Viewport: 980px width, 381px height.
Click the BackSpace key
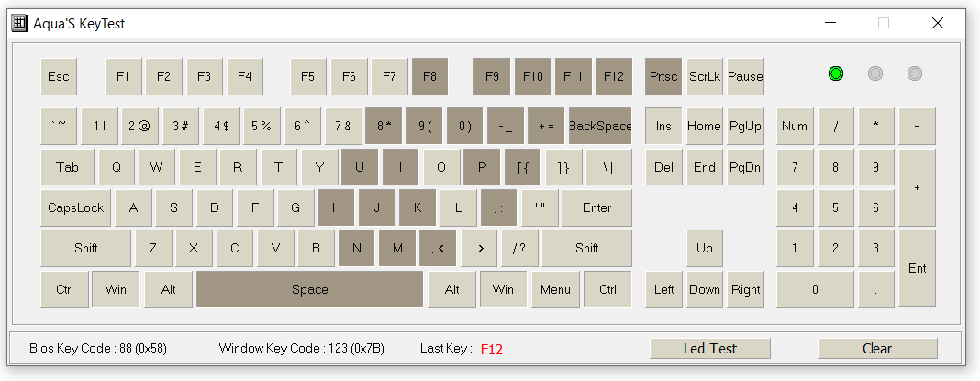point(600,126)
